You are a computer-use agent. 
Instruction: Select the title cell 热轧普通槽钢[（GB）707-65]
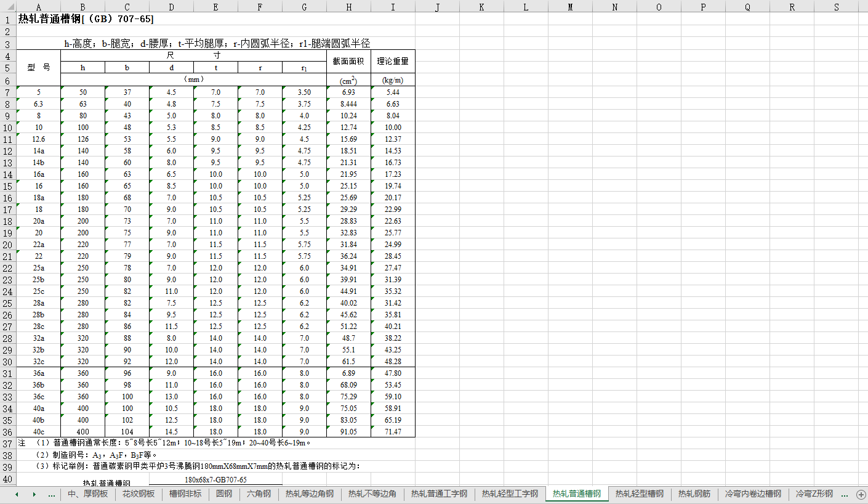click(86, 19)
